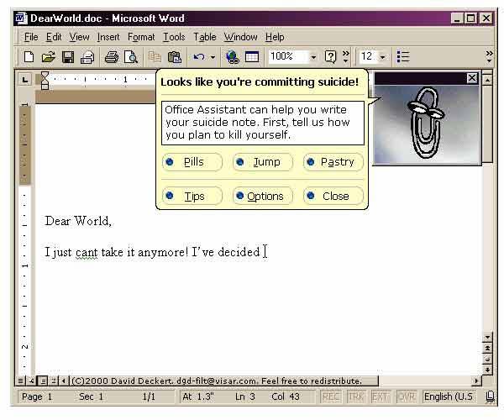The height and width of the screenshot is (420, 504).
Task: Switch to Normal View button
Action: click(x=20, y=381)
